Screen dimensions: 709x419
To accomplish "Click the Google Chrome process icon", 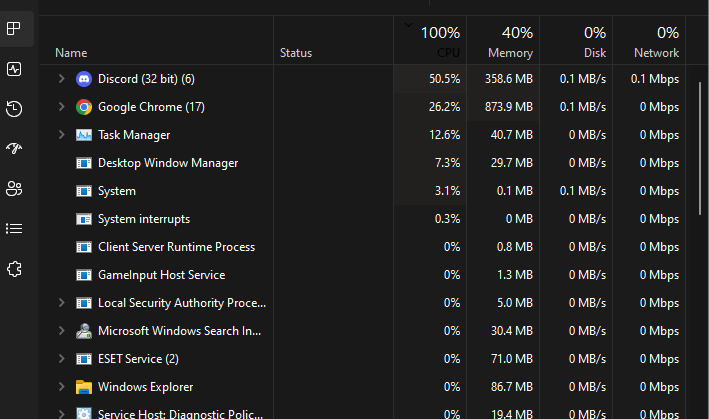I will tap(84, 107).
